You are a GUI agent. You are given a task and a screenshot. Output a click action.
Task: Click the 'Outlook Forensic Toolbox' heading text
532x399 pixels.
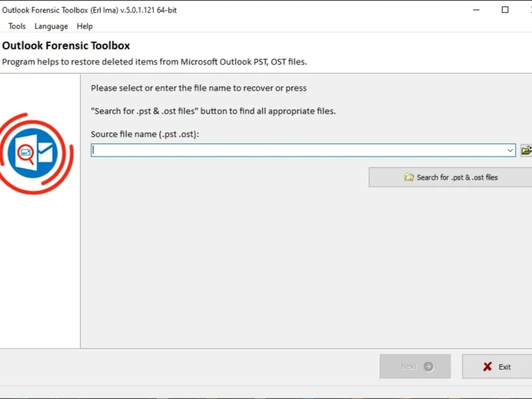(66, 45)
